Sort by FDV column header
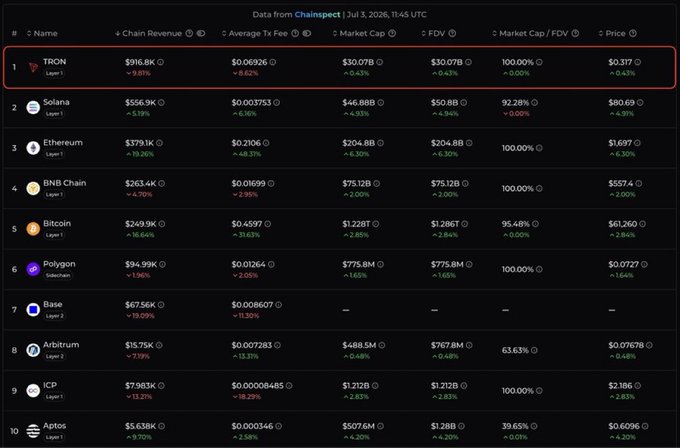The width and height of the screenshot is (680, 448). click(433, 33)
